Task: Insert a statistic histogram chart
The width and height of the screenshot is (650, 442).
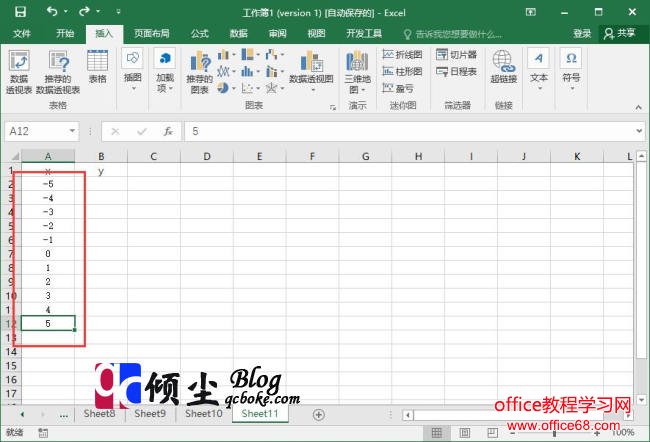Action: click(x=250, y=71)
